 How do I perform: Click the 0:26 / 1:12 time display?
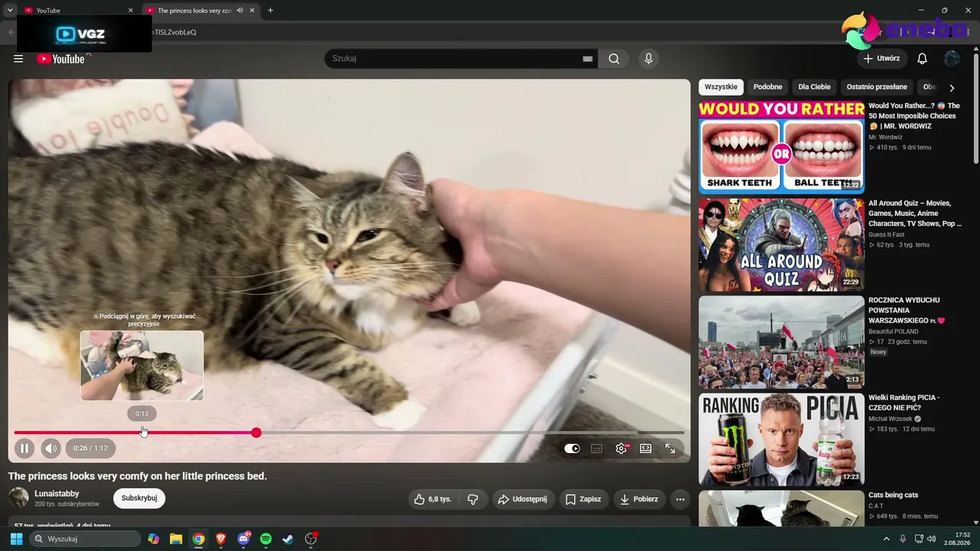pyautogui.click(x=90, y=448)
